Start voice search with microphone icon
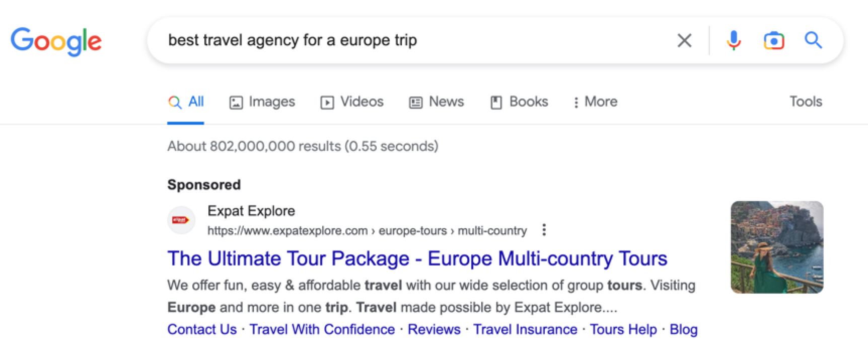The height and width of the screenshot is (360, 868). [734, 40]
